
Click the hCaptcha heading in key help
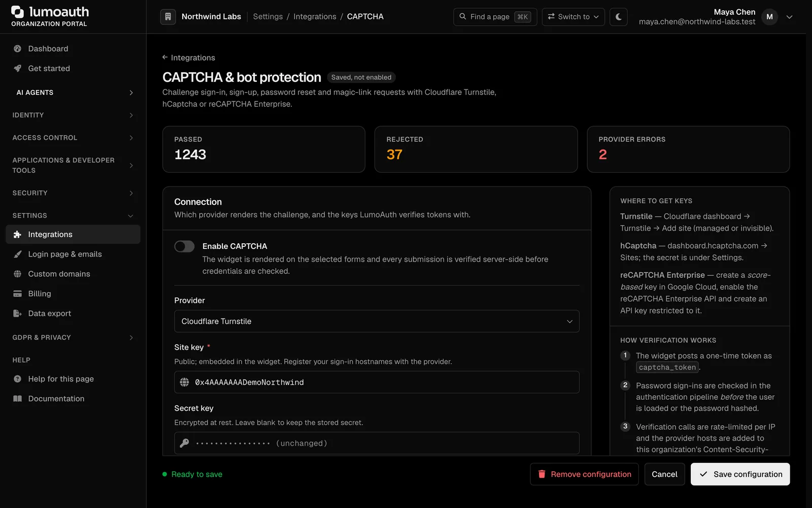638,246
